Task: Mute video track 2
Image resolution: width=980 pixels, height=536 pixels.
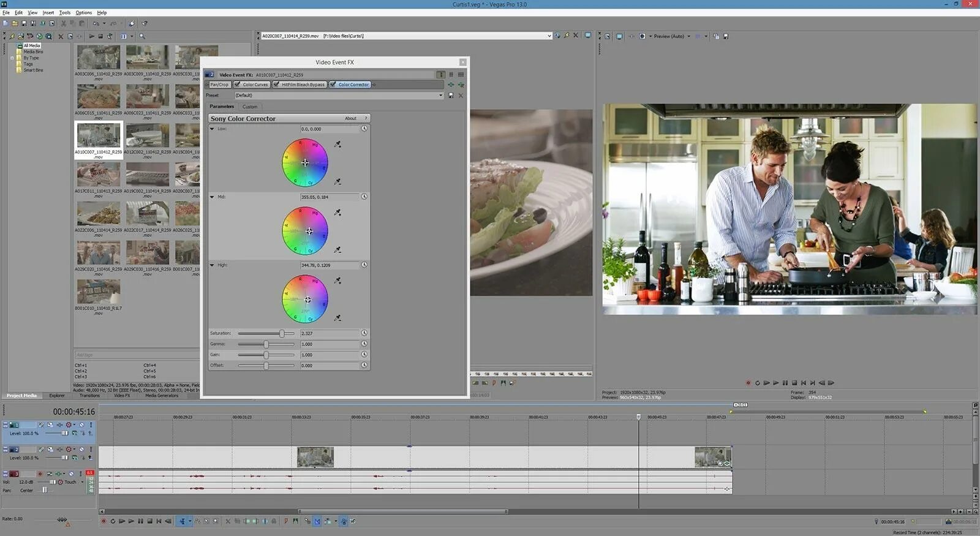Action: [81, 449]
